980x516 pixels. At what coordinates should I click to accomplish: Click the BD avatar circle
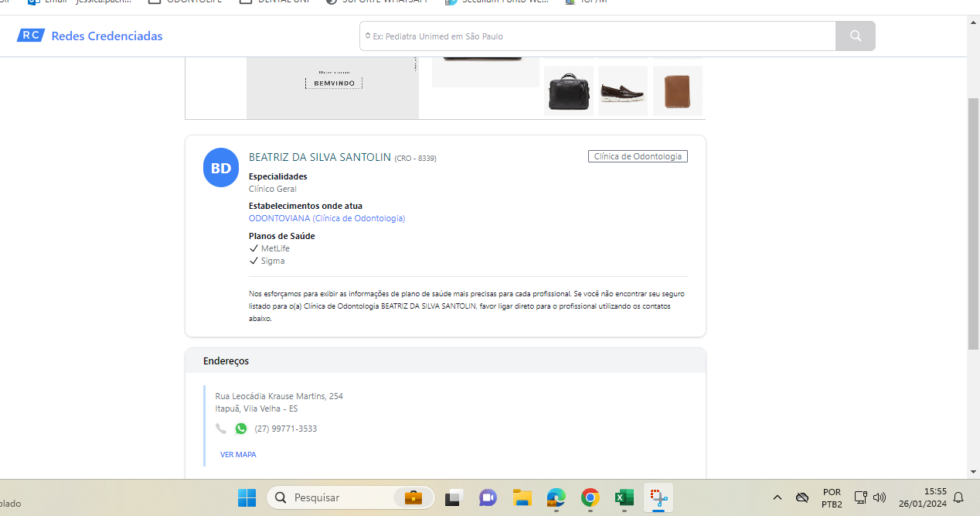point(221,168)
